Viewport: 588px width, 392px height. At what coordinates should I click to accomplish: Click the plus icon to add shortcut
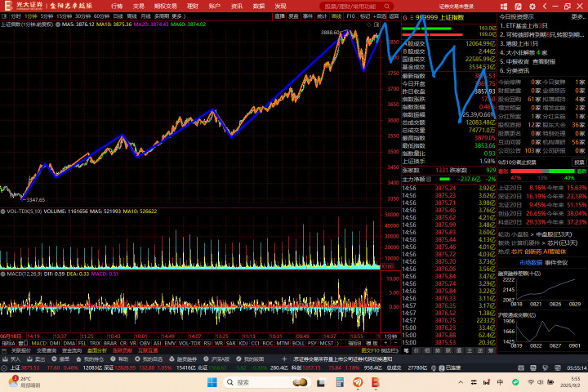[x=284, y=359]
